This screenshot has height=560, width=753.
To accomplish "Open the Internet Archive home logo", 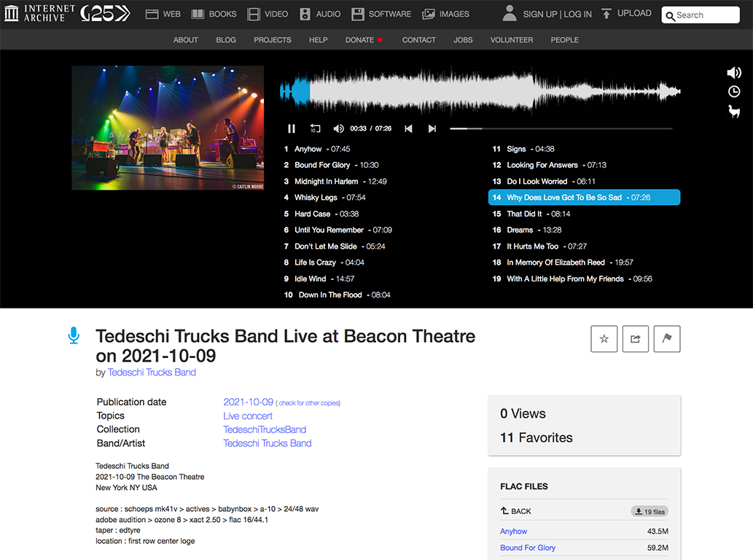I will [39, 13].
